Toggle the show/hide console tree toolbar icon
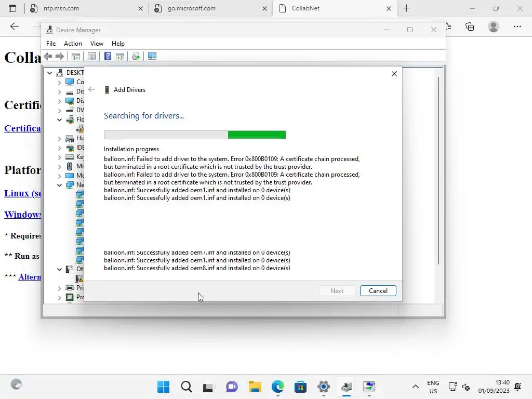Image resolution: width=532 pixels, height=399 pixels. coord(76,56)
